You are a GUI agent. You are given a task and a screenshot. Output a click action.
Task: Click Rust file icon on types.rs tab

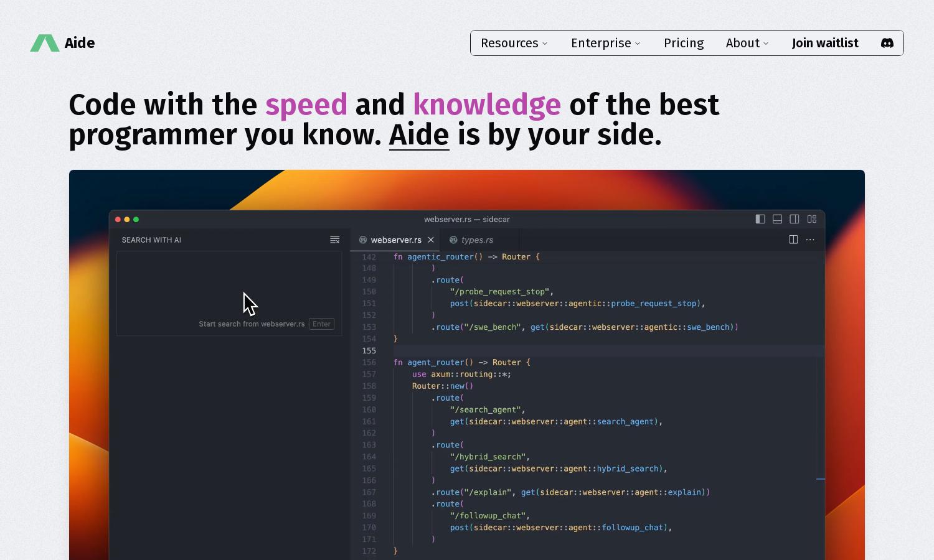pos(453,240)
